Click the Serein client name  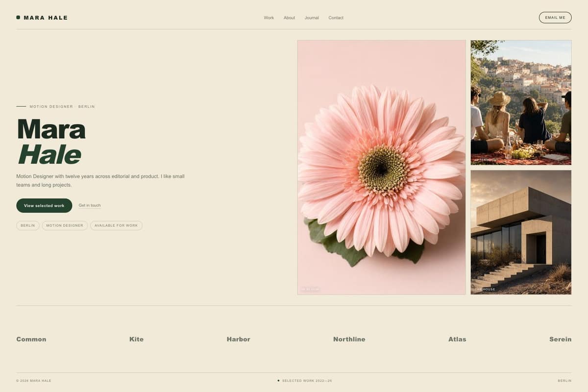pos(561,339)
